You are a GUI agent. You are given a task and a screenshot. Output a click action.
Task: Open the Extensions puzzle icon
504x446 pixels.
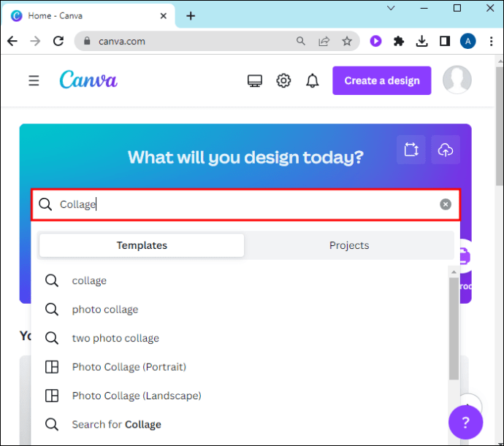[399, 41]
